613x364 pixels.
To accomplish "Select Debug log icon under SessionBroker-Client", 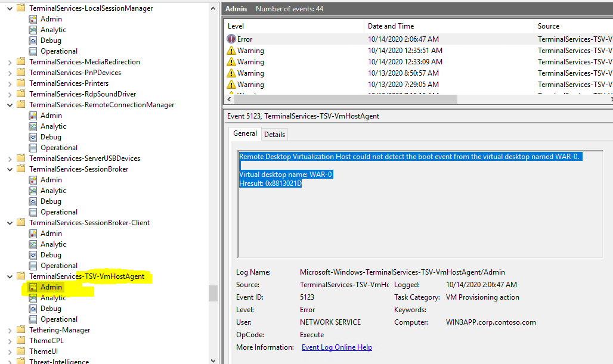I will [33, 255].
